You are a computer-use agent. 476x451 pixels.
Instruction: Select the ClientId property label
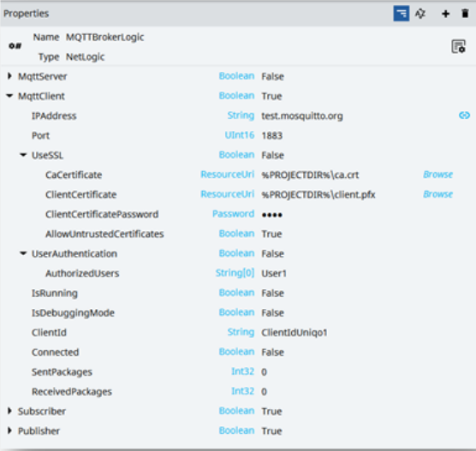tap(49, 333)
